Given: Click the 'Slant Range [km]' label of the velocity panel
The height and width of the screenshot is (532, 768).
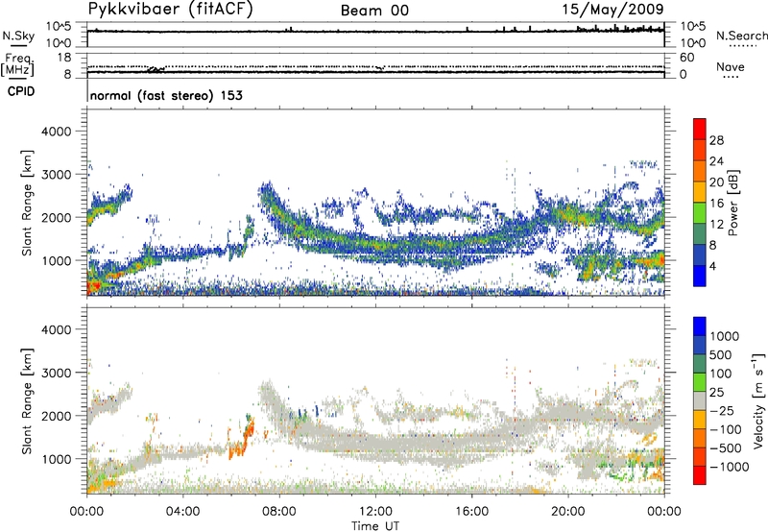Looking at the screenshot, I should pyautogui.click(x=27, y=400).
